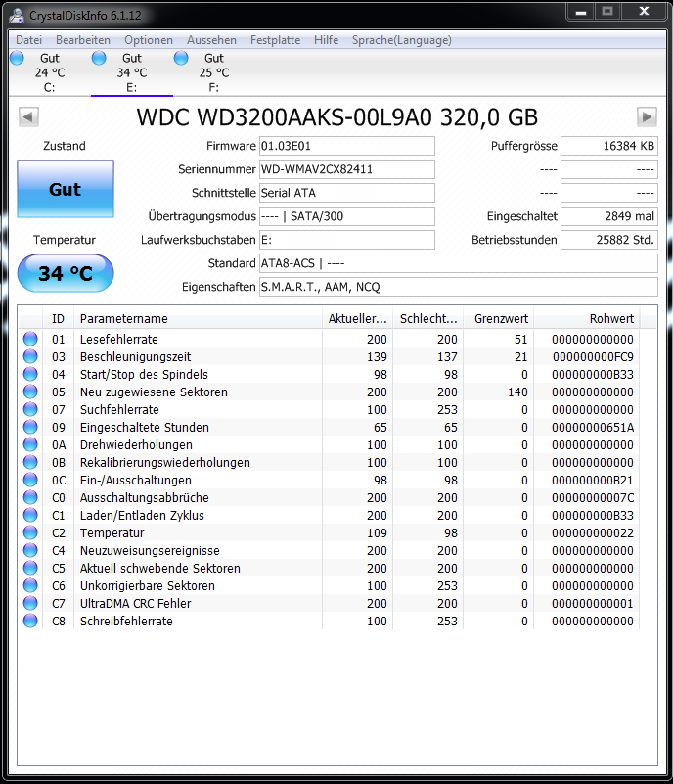
Task: Click the blue Gut health status button
Action: pos(66,189)
